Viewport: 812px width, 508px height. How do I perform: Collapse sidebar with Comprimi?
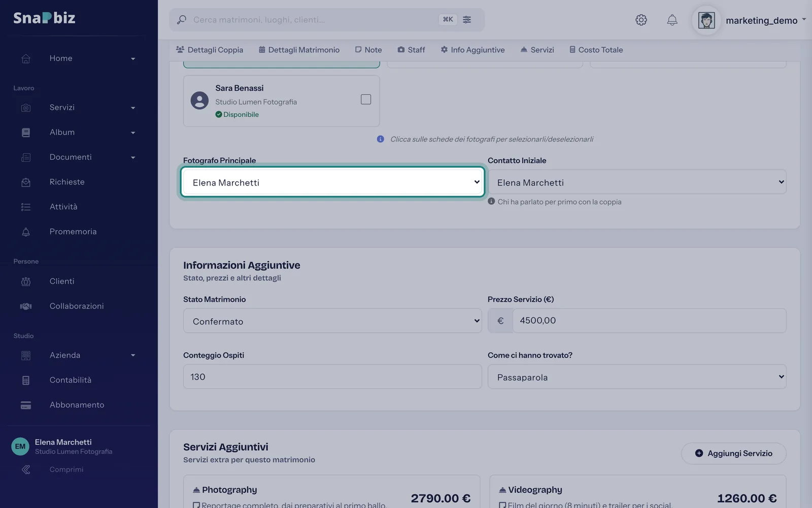point(53,469)
